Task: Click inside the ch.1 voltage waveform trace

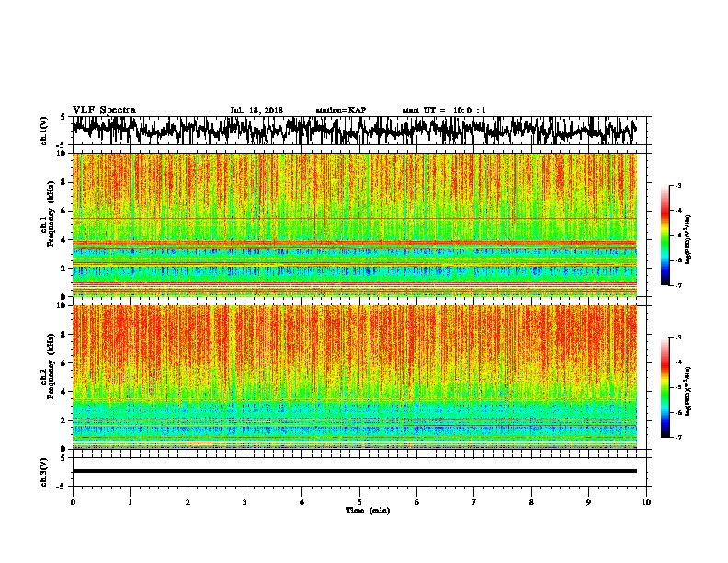Action: click(x=354, y=131)
